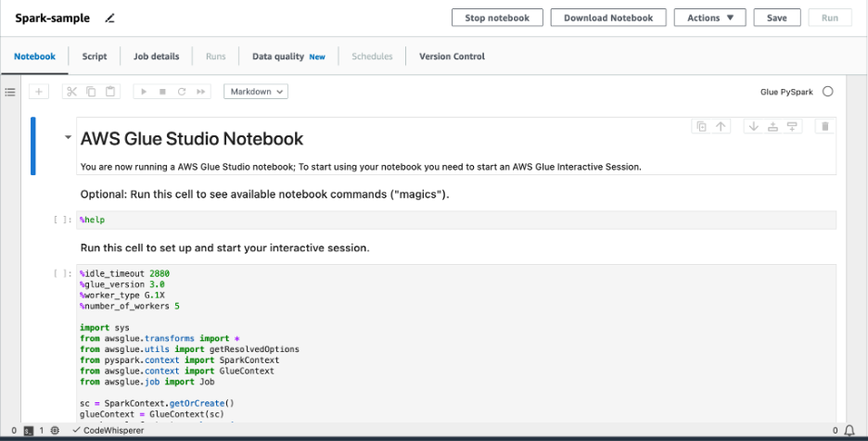This screenshot has width=868, height=441.
Task: Click the 'import sys' code line
Action: [x=104, y=328]
